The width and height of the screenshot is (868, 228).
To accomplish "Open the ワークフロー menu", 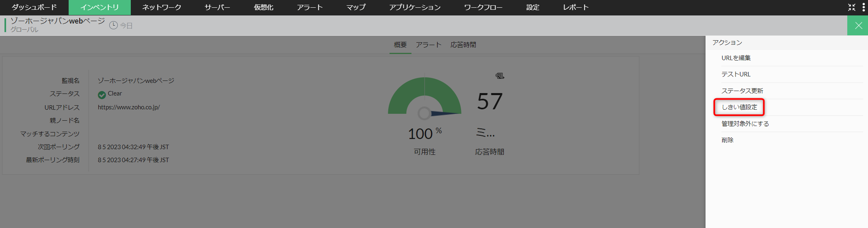I will tap(483, 7).
